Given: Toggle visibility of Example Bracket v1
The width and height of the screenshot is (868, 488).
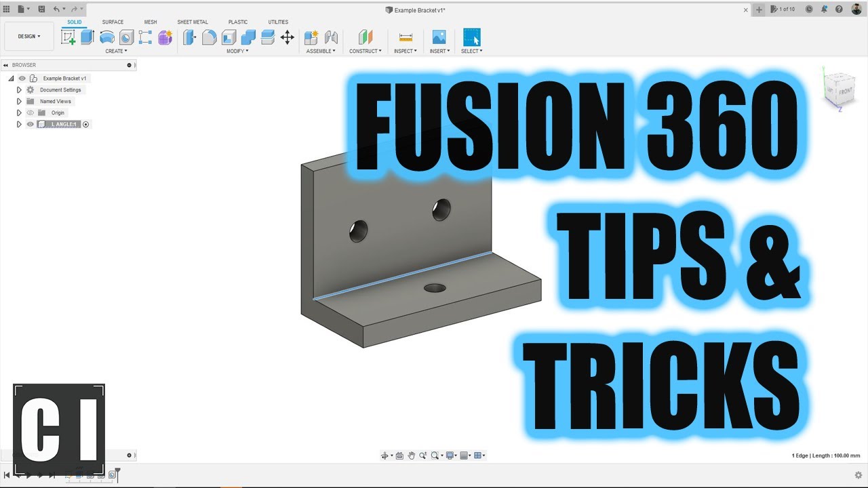Looking at the screenshot, I should coord(22,79).
